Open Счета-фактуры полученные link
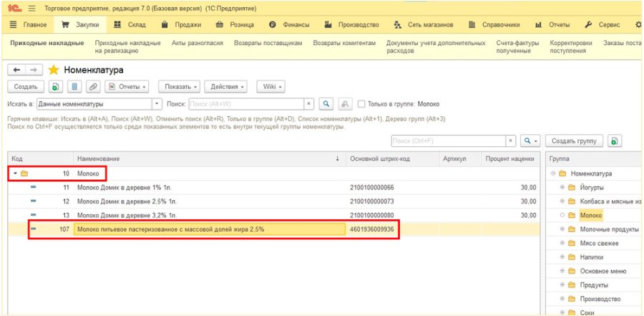 click(517, 47)
